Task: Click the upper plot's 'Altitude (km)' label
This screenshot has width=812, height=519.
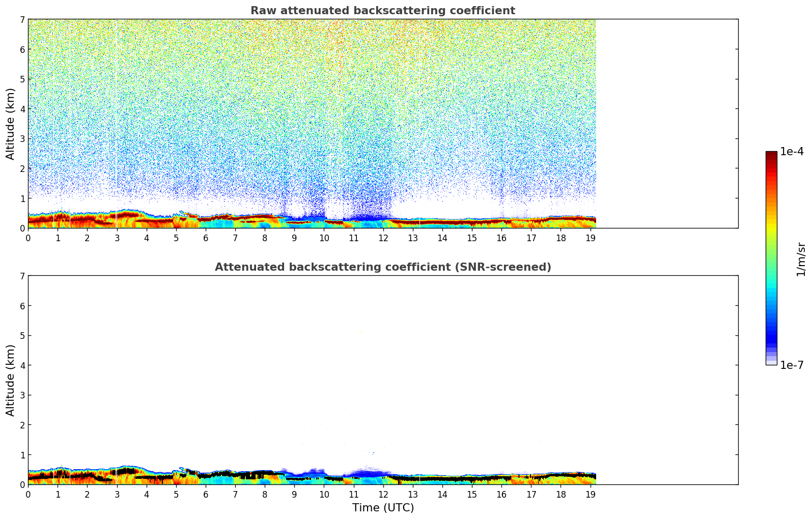Action: tap(11, 124)
